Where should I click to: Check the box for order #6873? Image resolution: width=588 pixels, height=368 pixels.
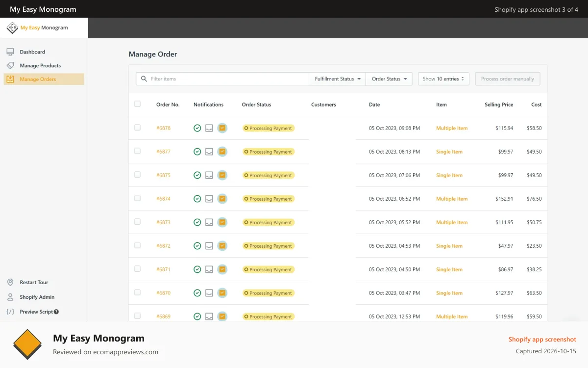(x=137, y=221)
